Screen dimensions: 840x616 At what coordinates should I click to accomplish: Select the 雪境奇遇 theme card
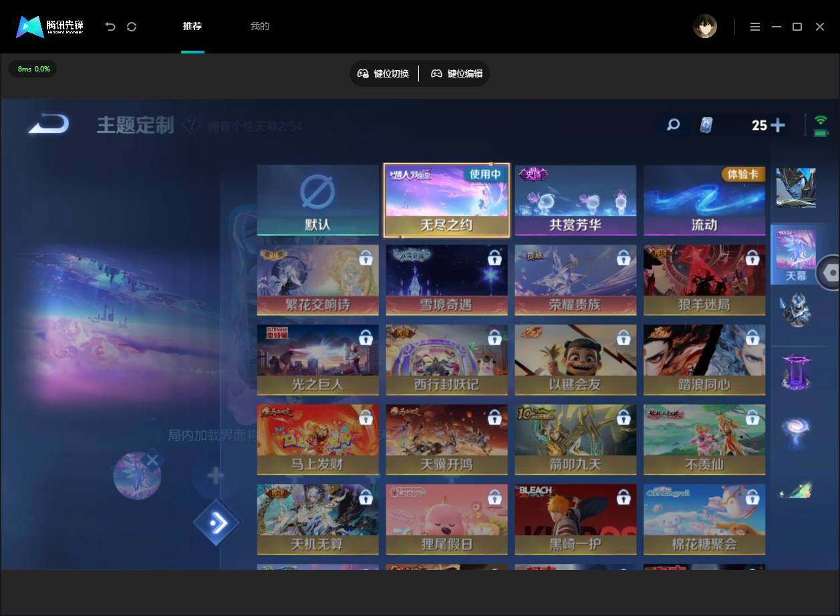tap(446, 280)
